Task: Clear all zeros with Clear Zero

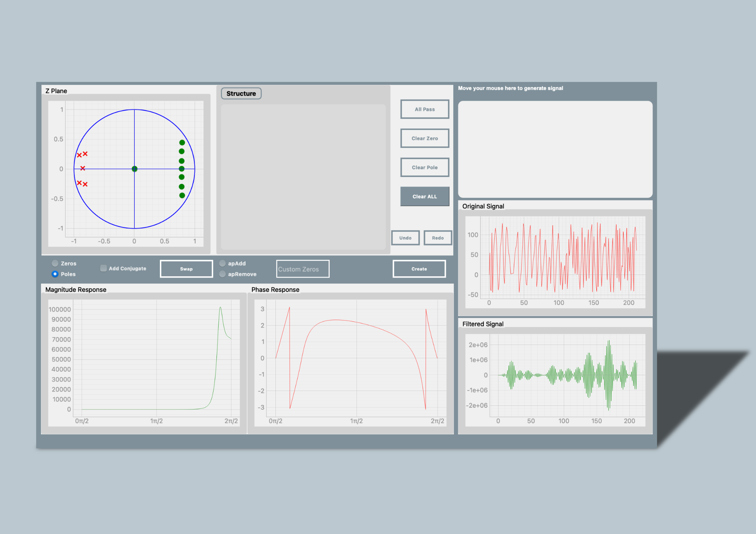Action: tap(425, 138)
